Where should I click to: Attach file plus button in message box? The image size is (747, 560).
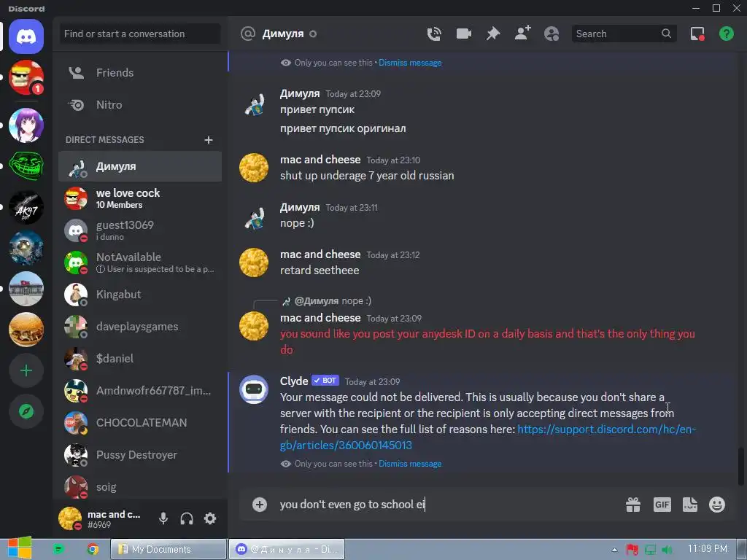[x=260, y=505]
